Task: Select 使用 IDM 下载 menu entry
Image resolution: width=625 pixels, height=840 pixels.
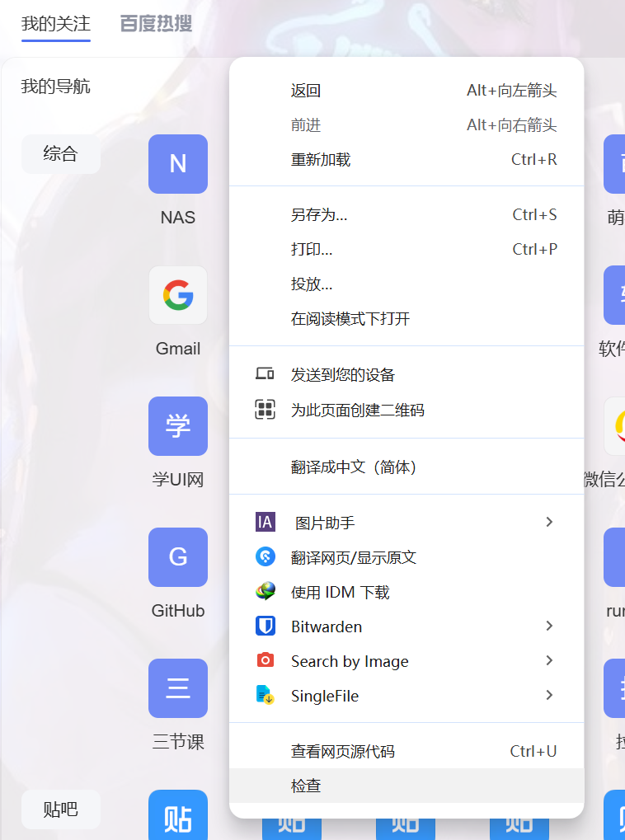Action: click(x=340, y=592)
